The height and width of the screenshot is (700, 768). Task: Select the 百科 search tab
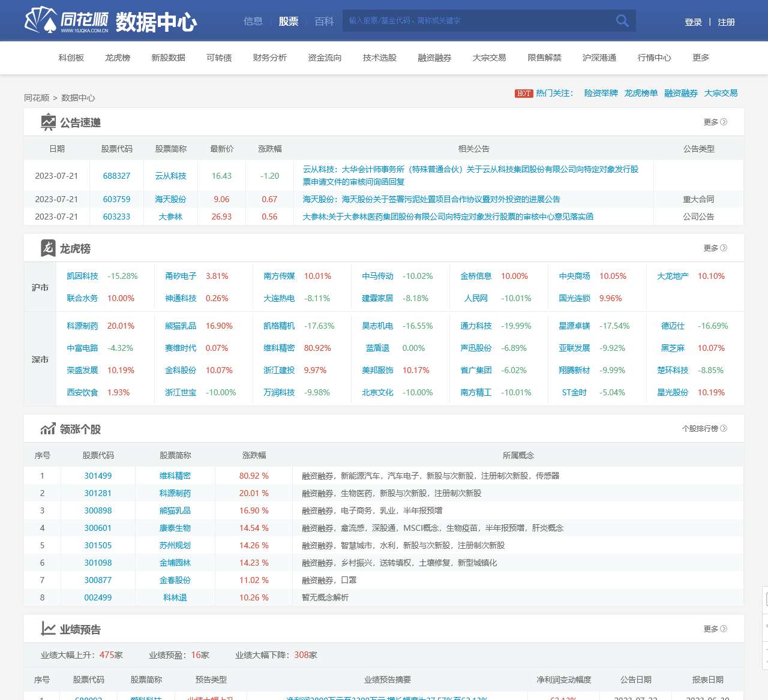click(x=324, y=21)
